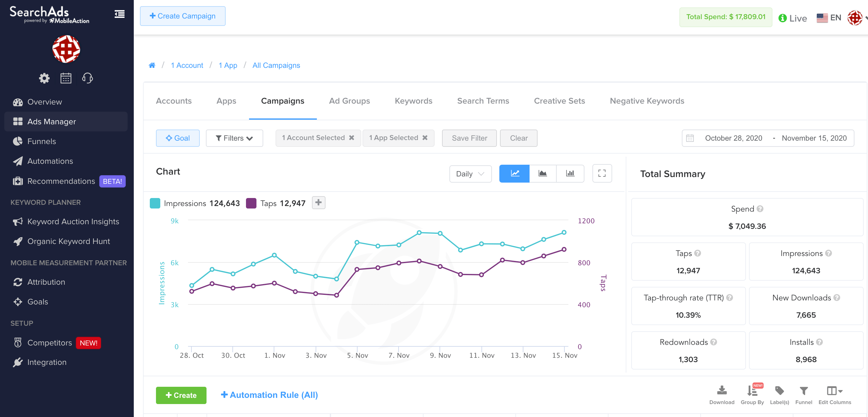Switch to the Keywords tab
Image resolution: width=868 pixels, height=417 pixels.
413,101
